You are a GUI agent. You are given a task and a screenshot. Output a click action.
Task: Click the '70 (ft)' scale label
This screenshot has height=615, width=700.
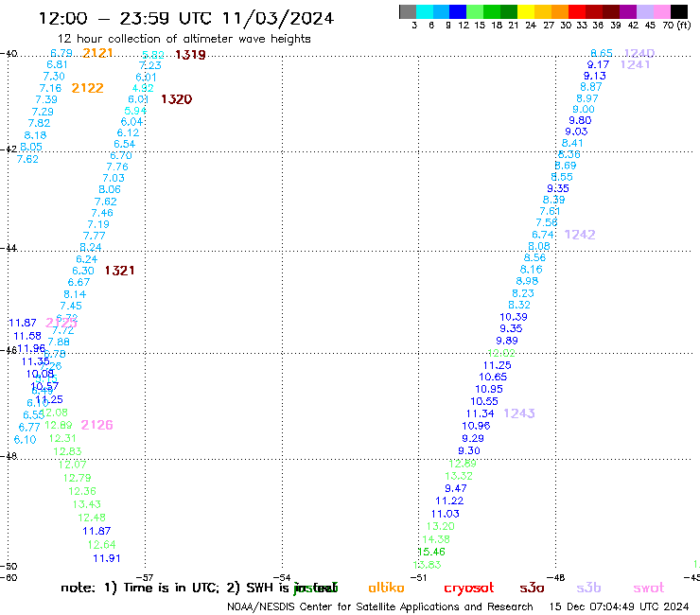676,25
